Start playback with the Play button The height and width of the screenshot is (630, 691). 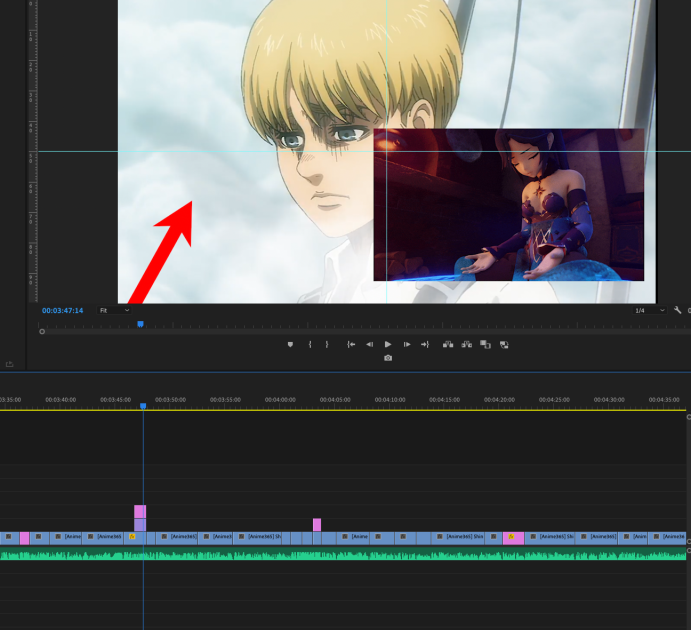(x=388, y=345)
